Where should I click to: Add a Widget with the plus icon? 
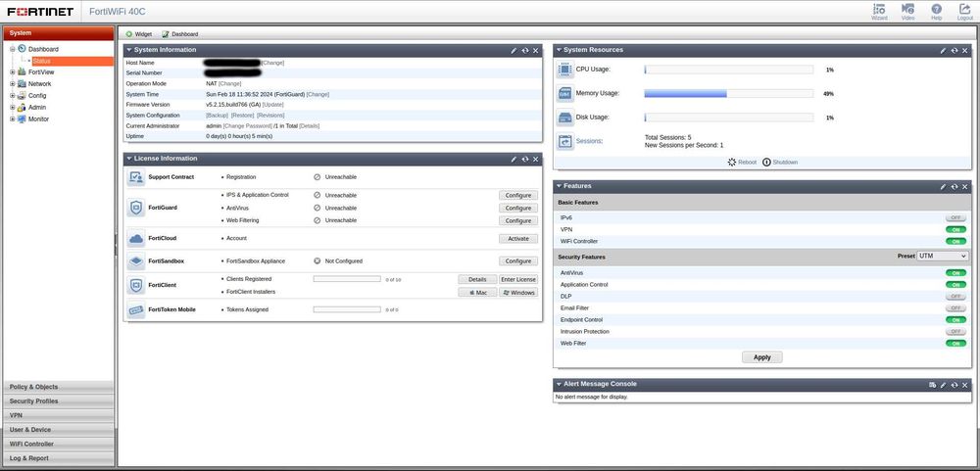[139, 33]
